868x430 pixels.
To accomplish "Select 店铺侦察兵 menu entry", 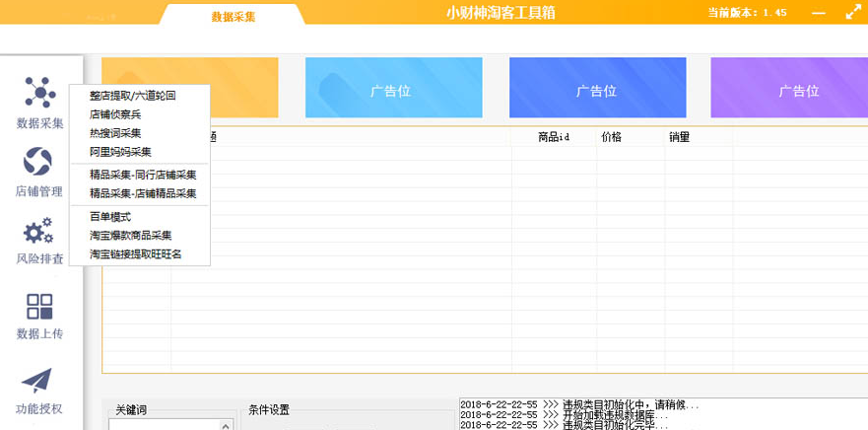I will [115, 114].
